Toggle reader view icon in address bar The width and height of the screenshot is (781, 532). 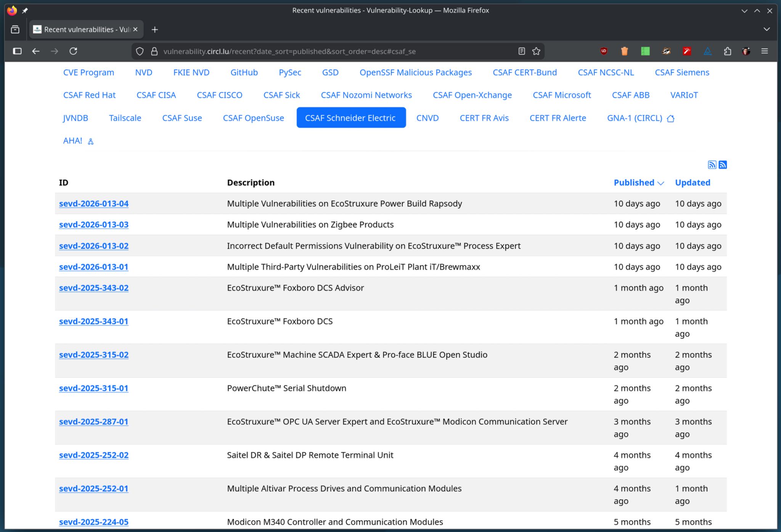click(522, 51)
